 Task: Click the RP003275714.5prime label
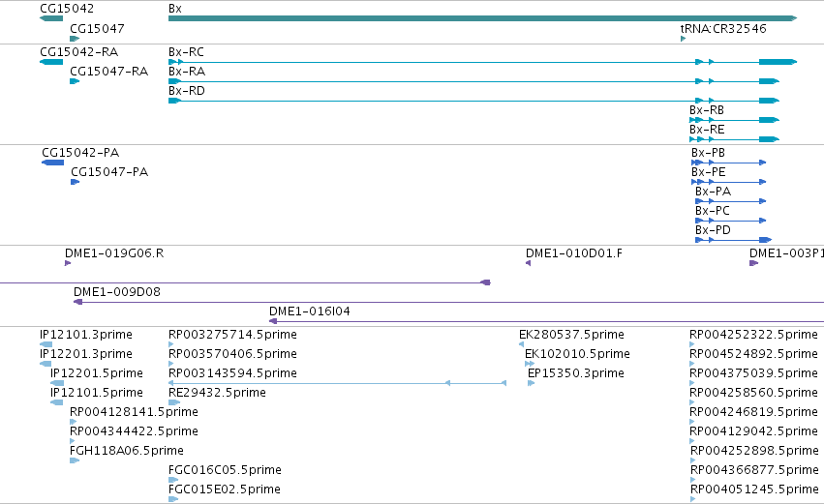click(232, 335)
